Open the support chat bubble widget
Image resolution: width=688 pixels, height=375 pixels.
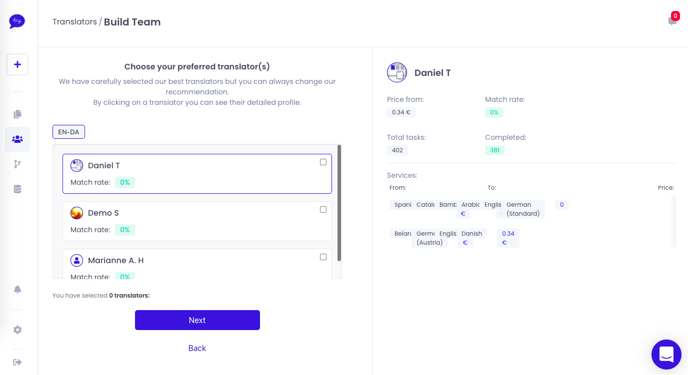(x=666, y=354)
